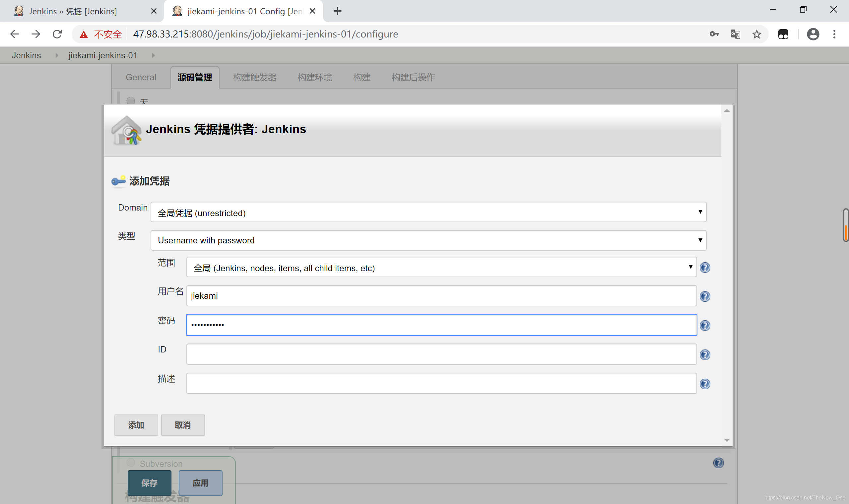Click the not-secure warning triangle icon
849x504 pixels.
[84, 34]
